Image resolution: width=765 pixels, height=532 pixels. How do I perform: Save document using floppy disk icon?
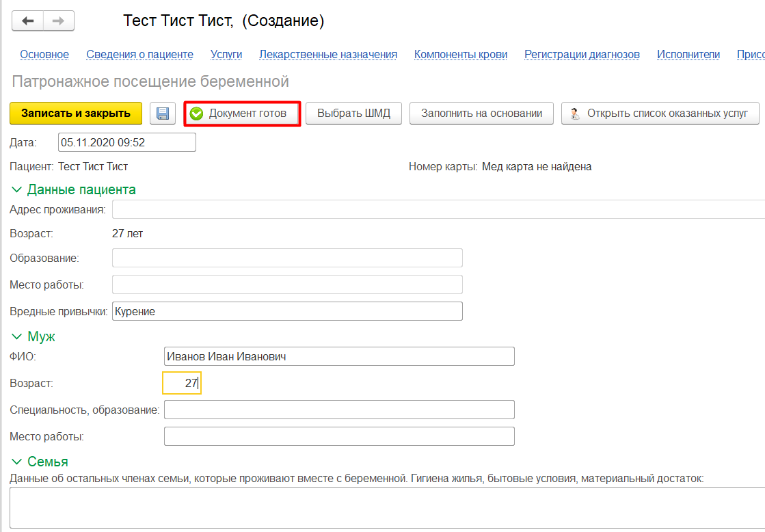(163, 114)
